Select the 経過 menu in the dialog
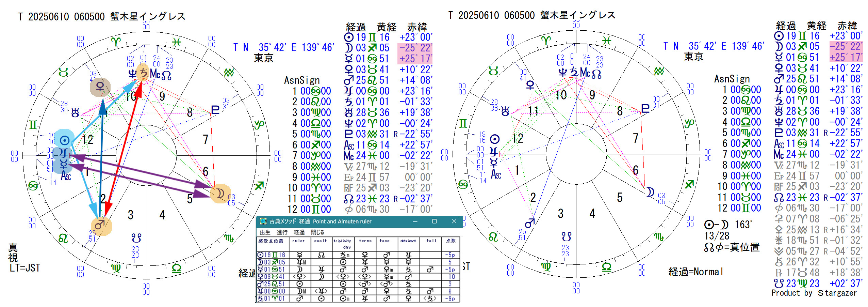This screenshot has width=868, height=307. pyautogui.click(x=299, y=232)
